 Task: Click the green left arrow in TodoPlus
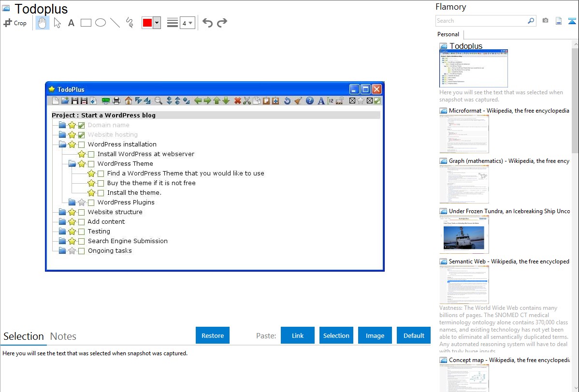pyautogui.click(x=198, y=101)
